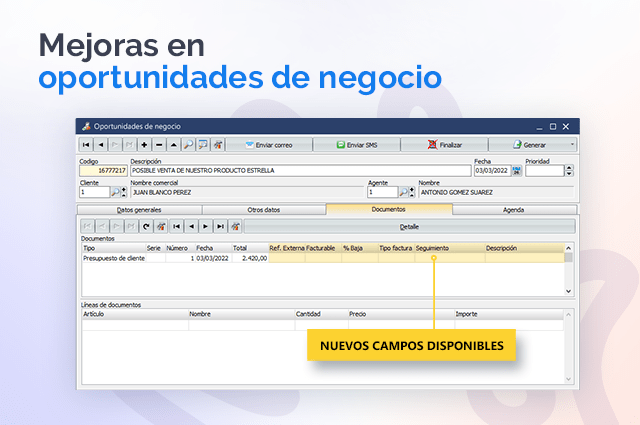Click the Documentos grid vertical scrollbar
This screenshot has width=640, height=425.
(x=569, y=272)
